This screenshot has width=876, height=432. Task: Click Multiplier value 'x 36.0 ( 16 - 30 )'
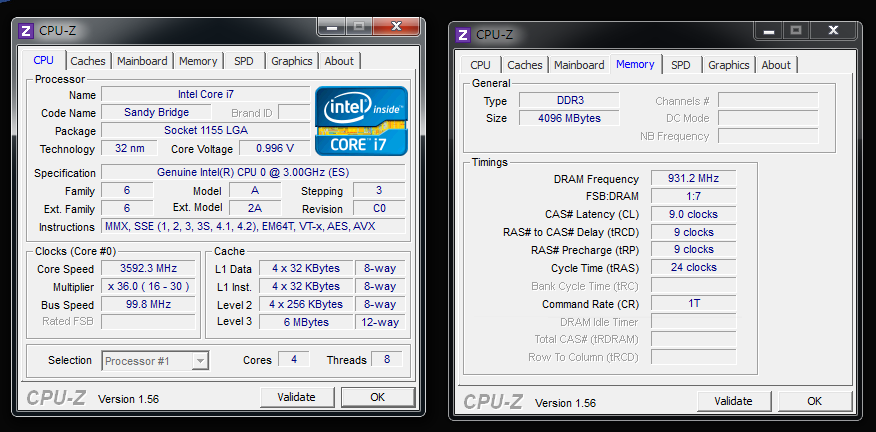click(x=148, y=287)
